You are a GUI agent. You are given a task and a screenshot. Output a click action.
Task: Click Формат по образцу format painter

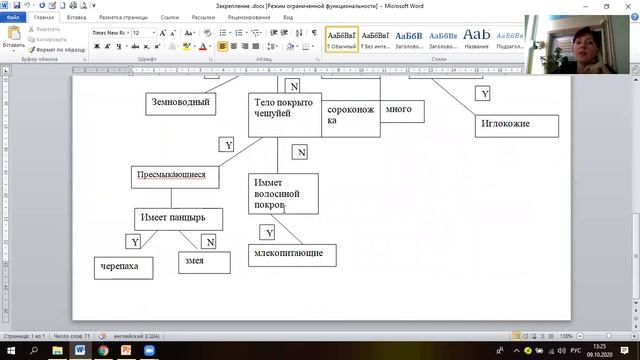click(x=57, y=50)
